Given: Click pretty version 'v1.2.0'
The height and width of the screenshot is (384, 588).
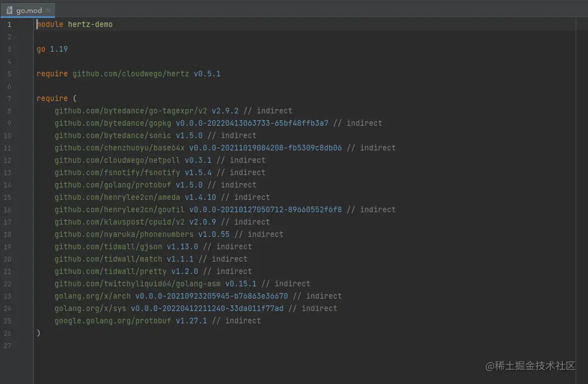Looking at the screenshot, I should pyautogui.click(x=185, y=272).
